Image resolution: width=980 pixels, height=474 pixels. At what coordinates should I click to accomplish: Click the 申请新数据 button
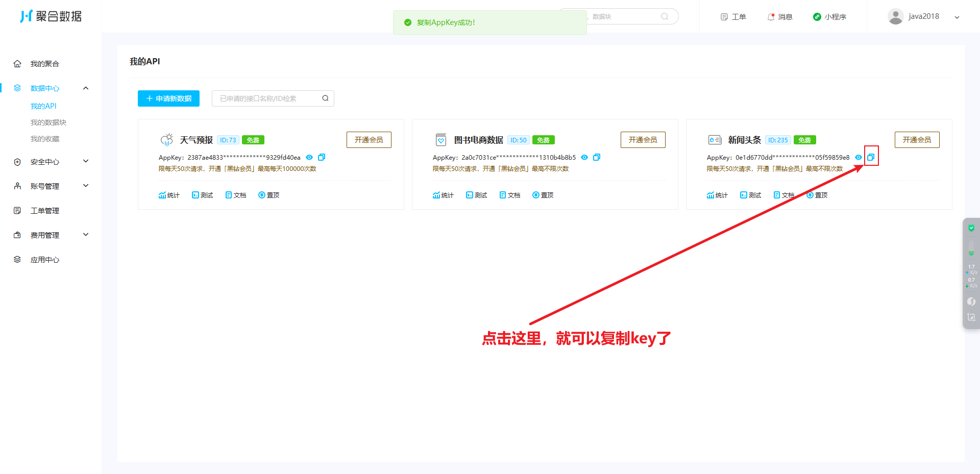pos(168,98)
